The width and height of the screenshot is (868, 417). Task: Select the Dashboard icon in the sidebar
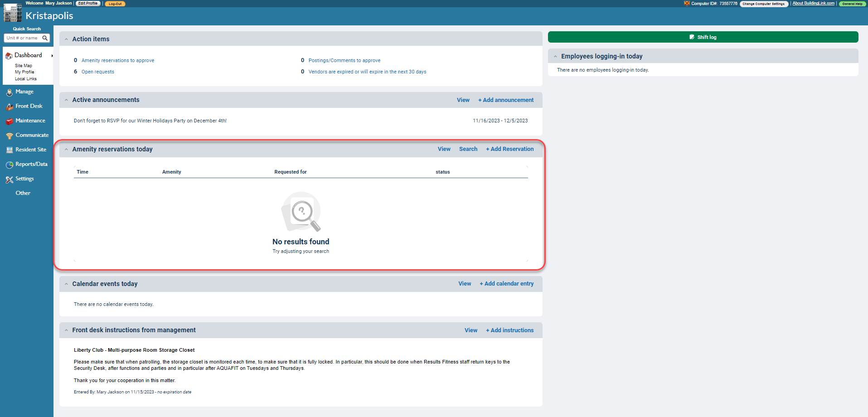(x=9, y=55)
